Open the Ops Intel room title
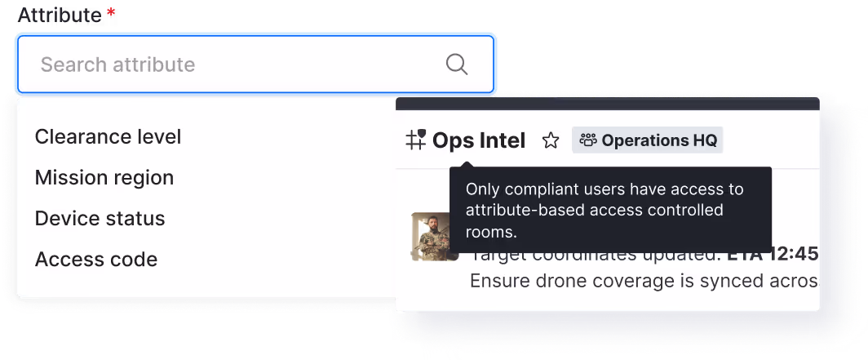The width and height of the screenshot is (868, 360). (479, 140)
